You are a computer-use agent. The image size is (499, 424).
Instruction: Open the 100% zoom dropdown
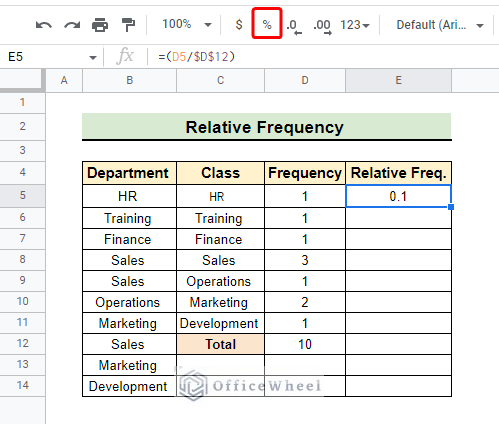point(187,24)
